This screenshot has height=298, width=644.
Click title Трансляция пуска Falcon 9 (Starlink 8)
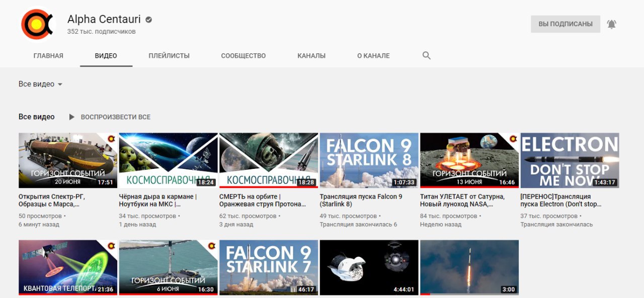coord(361,201)
